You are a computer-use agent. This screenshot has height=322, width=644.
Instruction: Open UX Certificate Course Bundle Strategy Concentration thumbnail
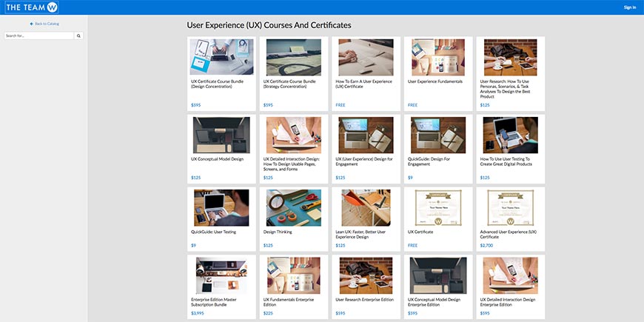pos(294,58)
